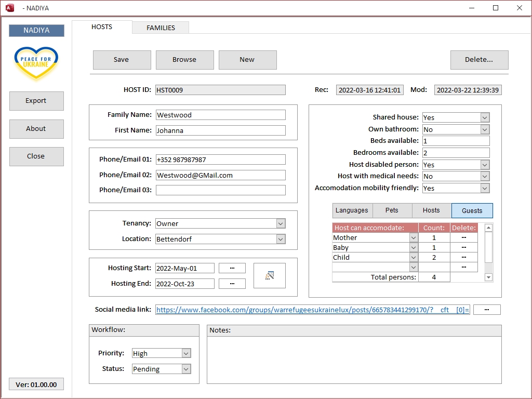Switch to the Hosts sub-tab

click(431, 210)
